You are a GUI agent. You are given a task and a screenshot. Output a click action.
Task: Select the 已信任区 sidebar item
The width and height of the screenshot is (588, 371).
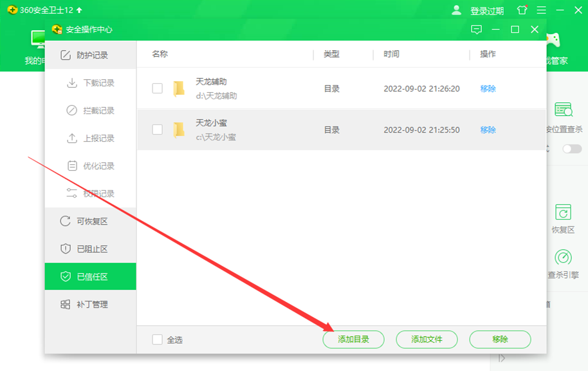(x=90, y=276)
